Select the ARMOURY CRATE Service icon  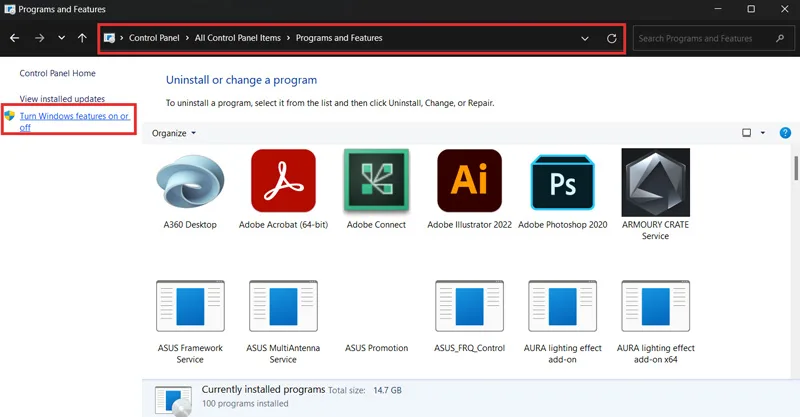(x=656, y=182)
